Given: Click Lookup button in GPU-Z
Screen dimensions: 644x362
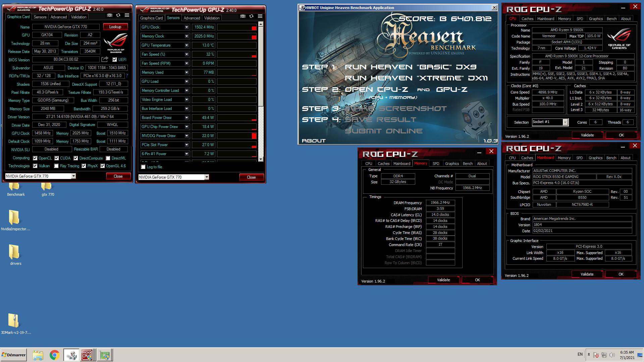Looking at the screenshot, I should click(115, 27).
